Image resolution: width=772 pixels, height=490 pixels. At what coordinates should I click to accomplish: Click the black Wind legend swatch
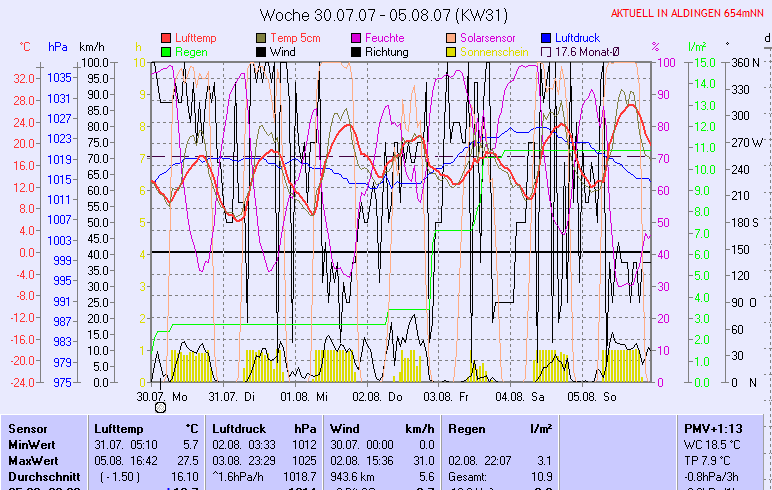coord(262,51)
